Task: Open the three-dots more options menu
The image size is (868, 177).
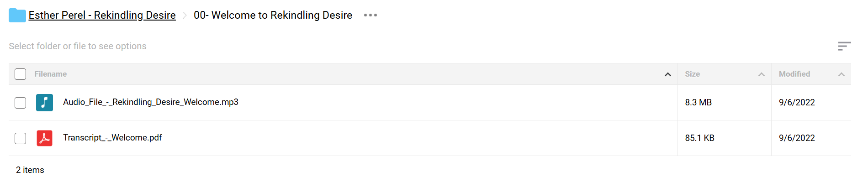Action: click(x=370, y=15)
